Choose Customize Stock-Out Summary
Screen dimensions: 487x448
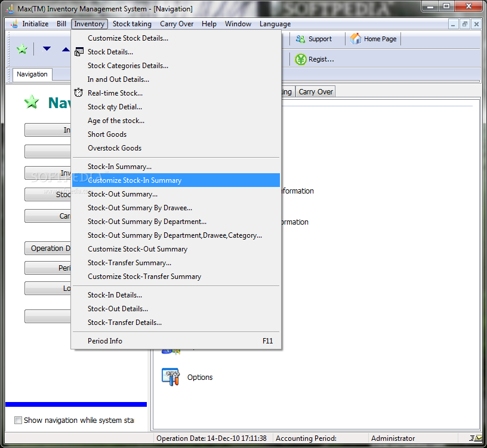point(176,249)
